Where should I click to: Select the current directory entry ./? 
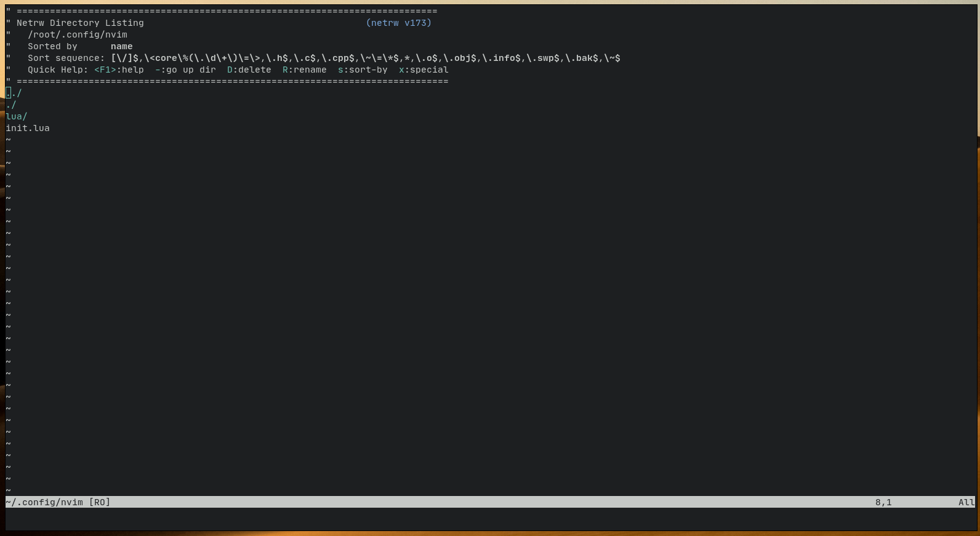coord(11,105)
